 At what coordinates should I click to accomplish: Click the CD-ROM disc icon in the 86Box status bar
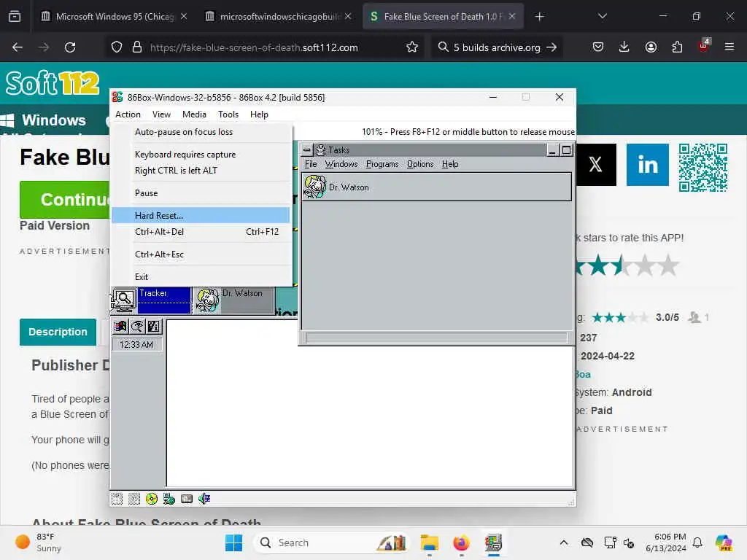[x=152, y=499]
